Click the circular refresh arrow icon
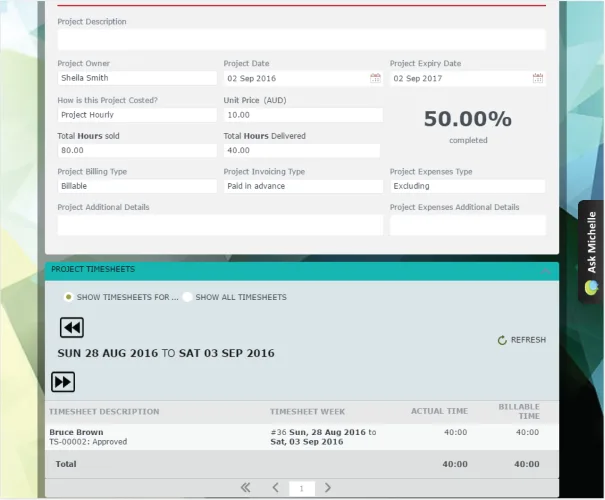This screenshot has width=605, height=500. click(502, 340)
